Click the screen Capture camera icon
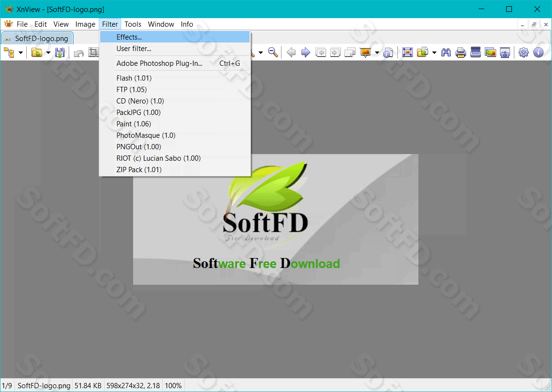The width and height of the screenshot is (552, 392). (505, 52)
